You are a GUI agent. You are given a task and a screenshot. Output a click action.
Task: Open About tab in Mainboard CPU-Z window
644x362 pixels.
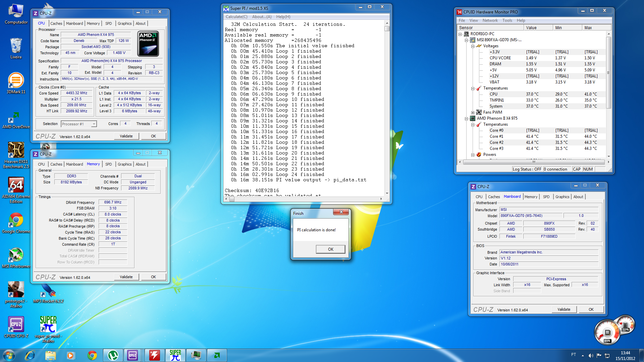pos(578,197)
